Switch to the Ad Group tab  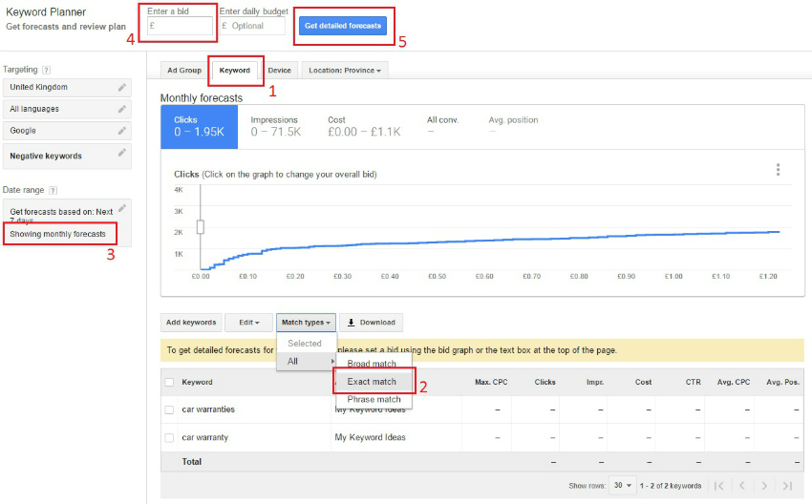click(184, 71)
